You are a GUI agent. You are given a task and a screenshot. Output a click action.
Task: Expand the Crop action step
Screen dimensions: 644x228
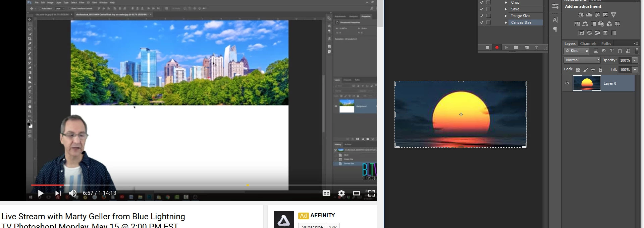click(x=506, y=2)
